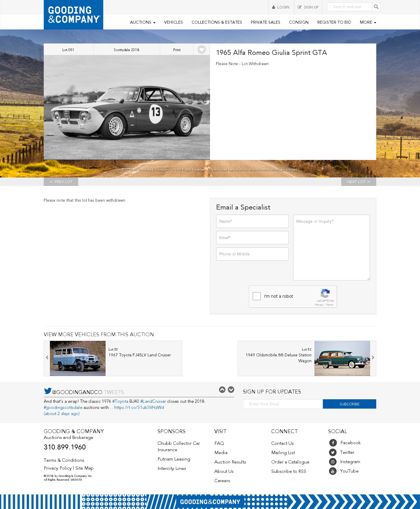
Task: Click the Facebook circle icon
Action: [333, 443]
